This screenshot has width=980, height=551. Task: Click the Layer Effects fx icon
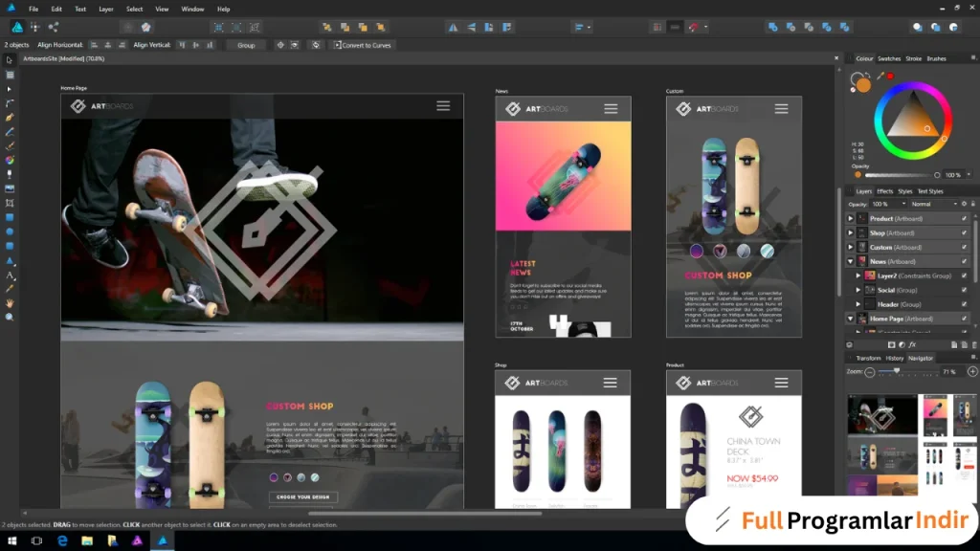point(912,344)
